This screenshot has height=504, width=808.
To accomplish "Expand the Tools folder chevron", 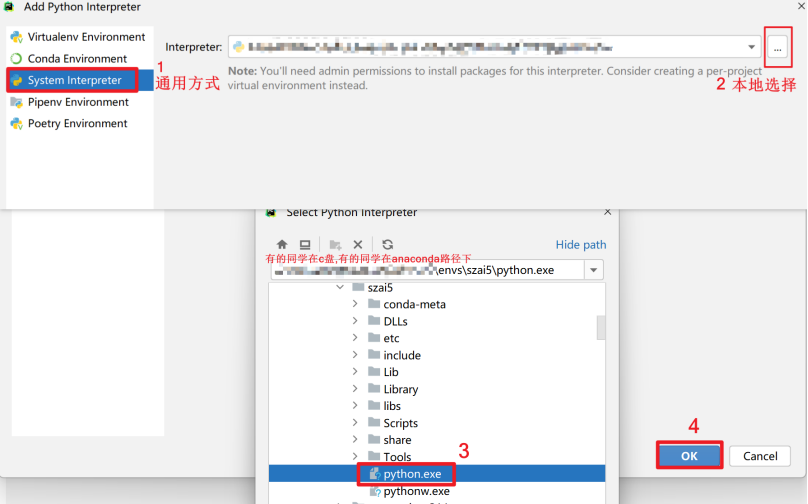I will (x=355, y=457).
